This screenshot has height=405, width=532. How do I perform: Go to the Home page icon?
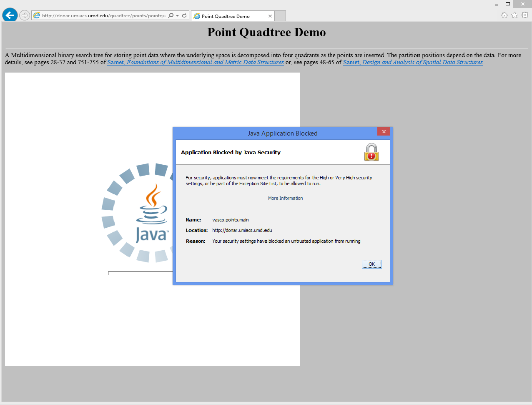(504, 15)
